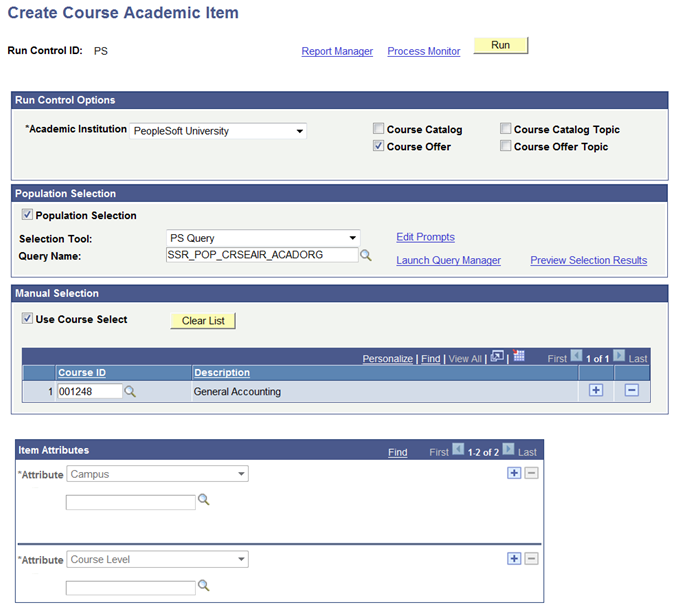The image size is (673, 607).
Task: Enable the Course Catalog Topic checkbox
Action: click(506, 128)
